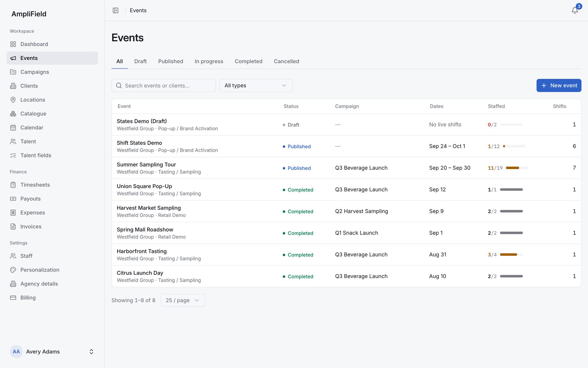Click the AmpliField logo text
Image resolution: width=588 pixels, height=368 pixels.
tap(29, 14)
